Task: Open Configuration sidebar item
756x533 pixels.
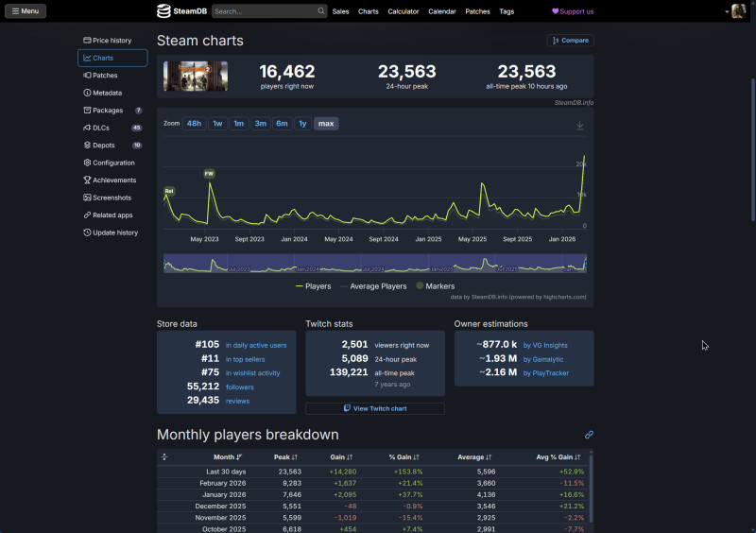Action: (112, 163)
